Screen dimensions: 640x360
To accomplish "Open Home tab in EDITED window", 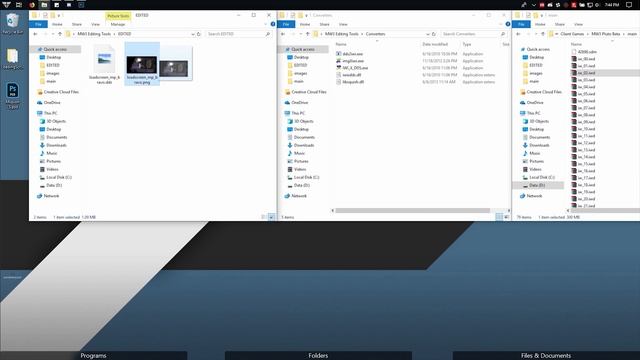I will (x=57, y=24).
